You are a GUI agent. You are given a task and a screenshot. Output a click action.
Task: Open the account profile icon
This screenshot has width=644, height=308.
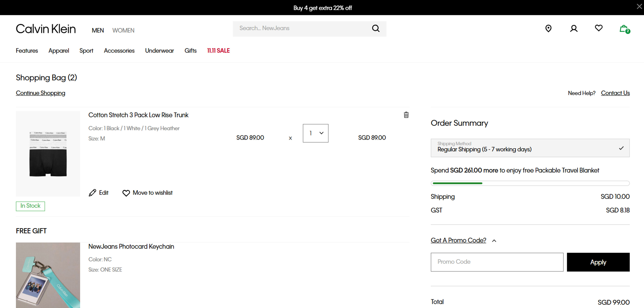pos(574,29)
